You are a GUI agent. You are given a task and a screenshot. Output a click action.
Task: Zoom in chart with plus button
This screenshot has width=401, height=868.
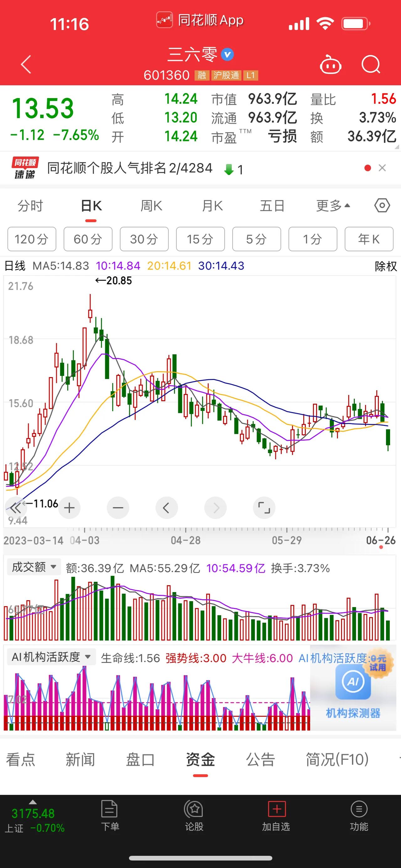(69, 508)
